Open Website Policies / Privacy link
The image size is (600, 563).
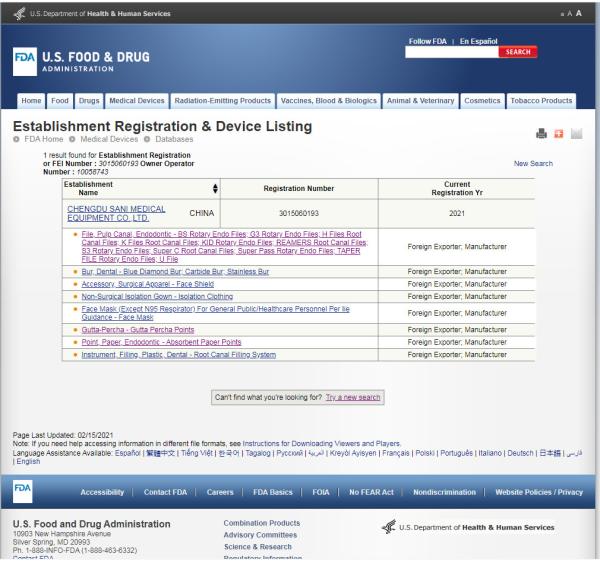click(x=539, y=492)
